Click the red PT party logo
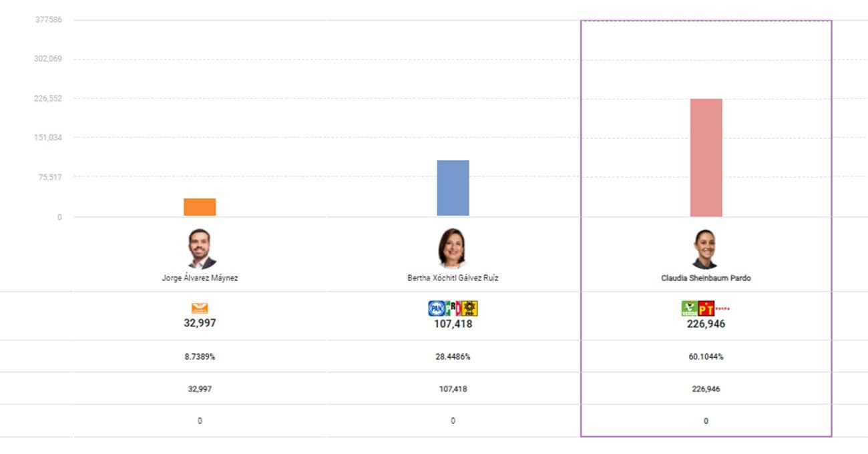868x454 pixels. (706, 308)
